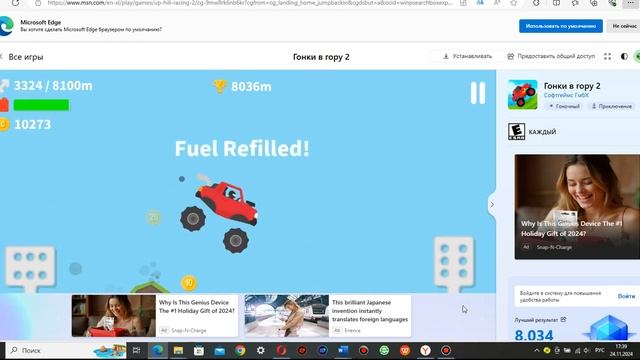Click the Использовать по умолчанию button
640x360 pixels.
(561, 26)
